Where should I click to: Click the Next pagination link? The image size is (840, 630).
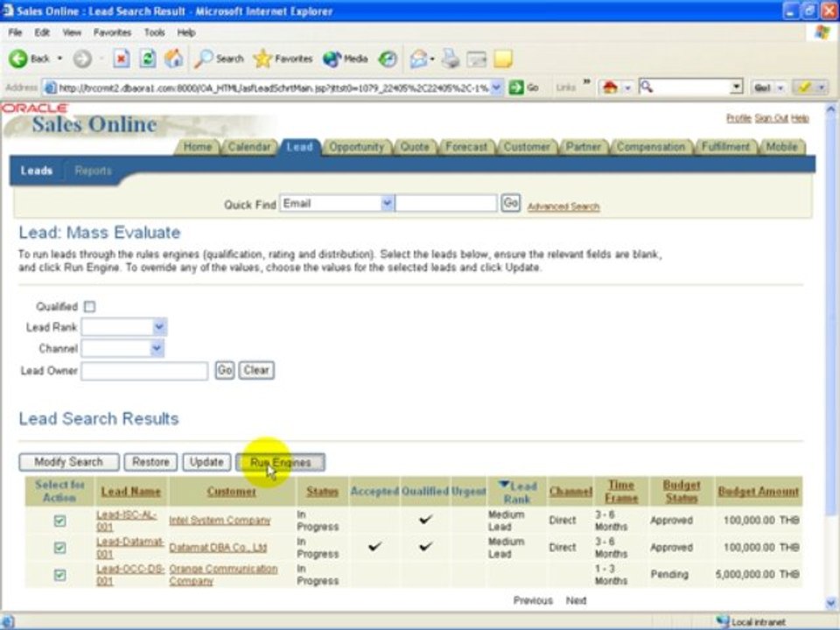pos(576,600)
